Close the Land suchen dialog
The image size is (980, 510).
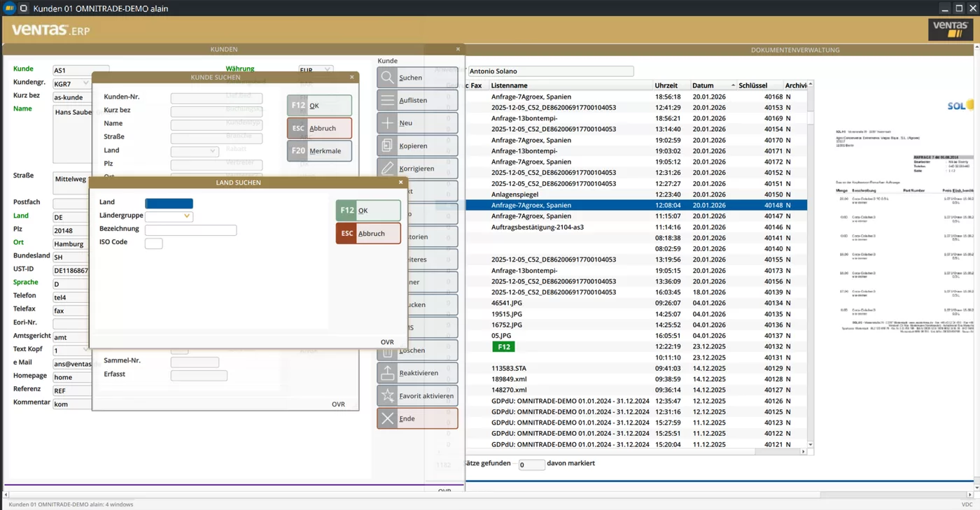pyautogui.click(x=400, y=183)
